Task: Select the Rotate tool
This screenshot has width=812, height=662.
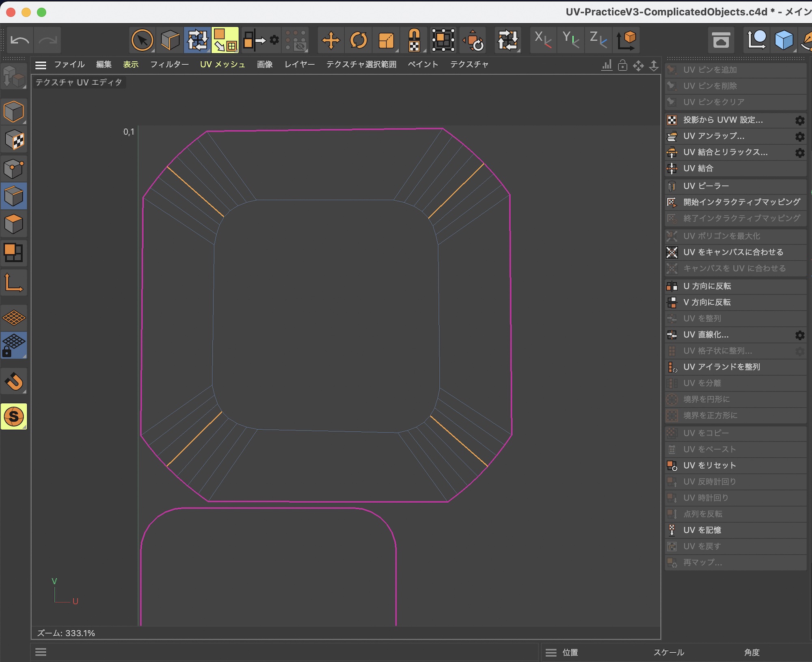Action: tap(358, 40)
